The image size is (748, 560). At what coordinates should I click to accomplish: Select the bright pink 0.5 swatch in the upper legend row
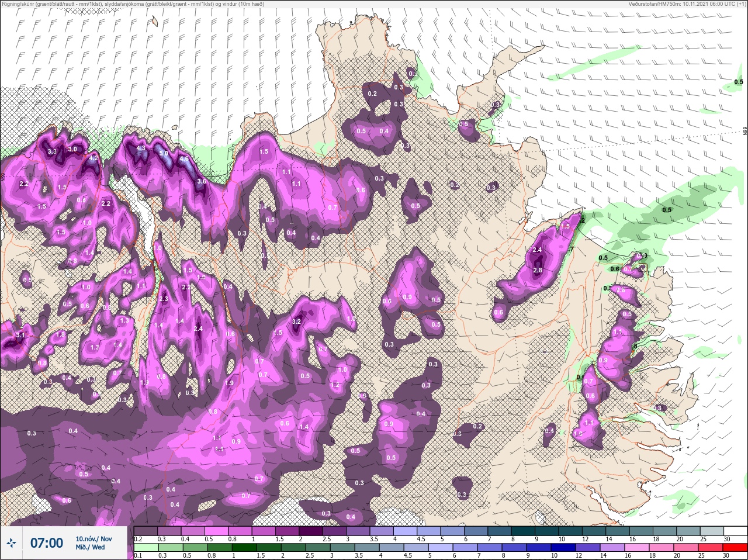[217, 531]
